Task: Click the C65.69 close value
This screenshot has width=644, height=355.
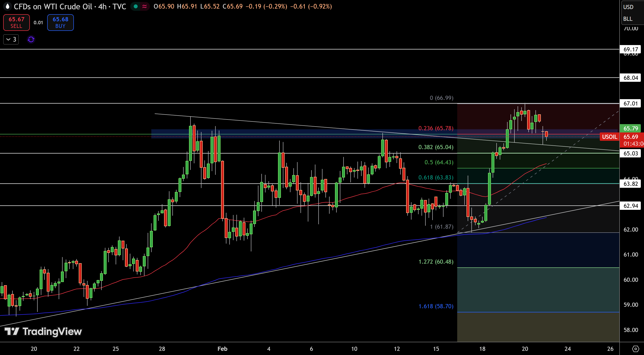Action: pos(233,7)
